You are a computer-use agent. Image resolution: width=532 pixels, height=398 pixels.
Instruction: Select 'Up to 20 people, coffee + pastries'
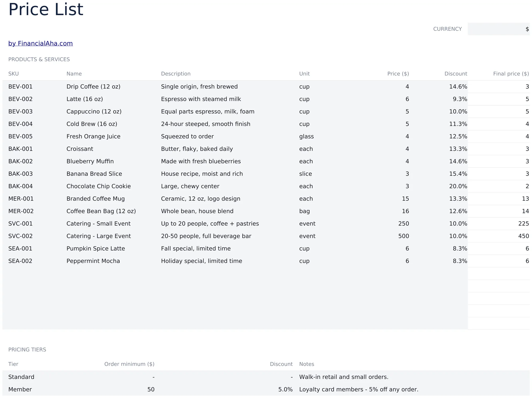(x=210, y=224)
